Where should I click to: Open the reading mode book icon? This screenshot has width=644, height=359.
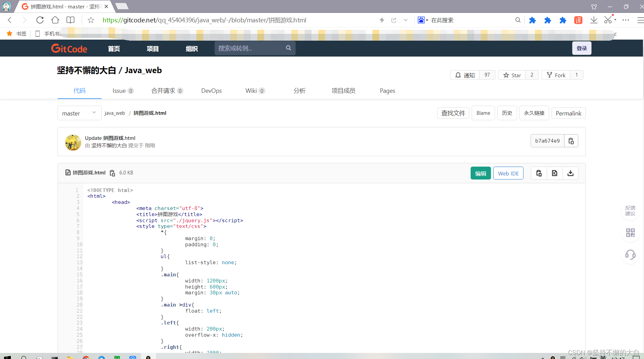(70, 20)
